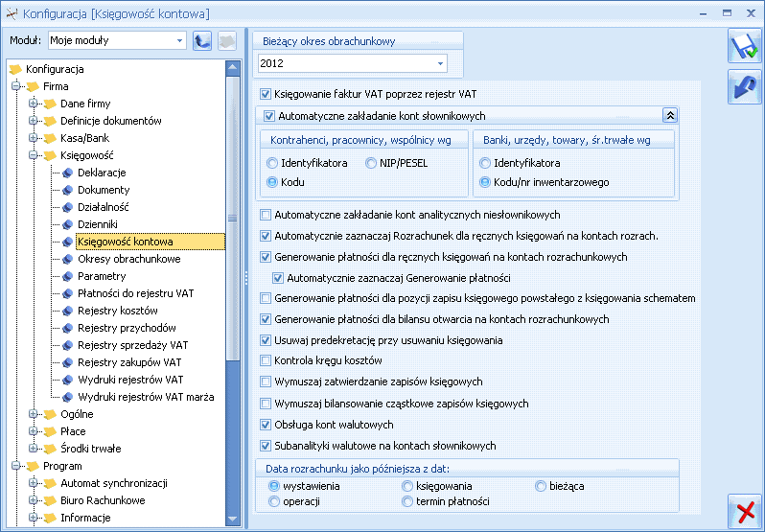
Task: Click the blue module refresh arrow button
Action: (202, 40)
